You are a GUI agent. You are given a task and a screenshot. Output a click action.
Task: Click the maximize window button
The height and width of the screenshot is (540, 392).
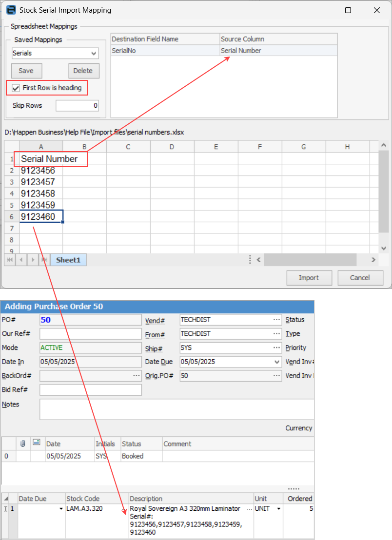tap(348, 10)
